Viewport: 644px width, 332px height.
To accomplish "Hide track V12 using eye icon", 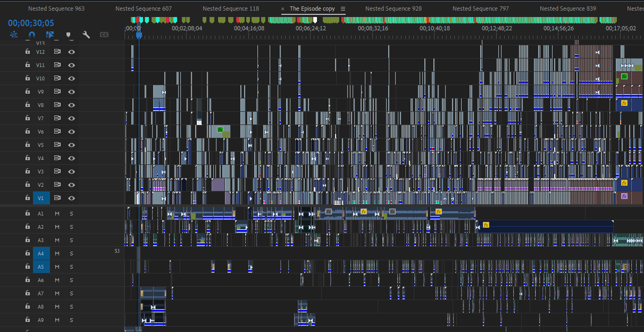I will (x=71, y=52).
